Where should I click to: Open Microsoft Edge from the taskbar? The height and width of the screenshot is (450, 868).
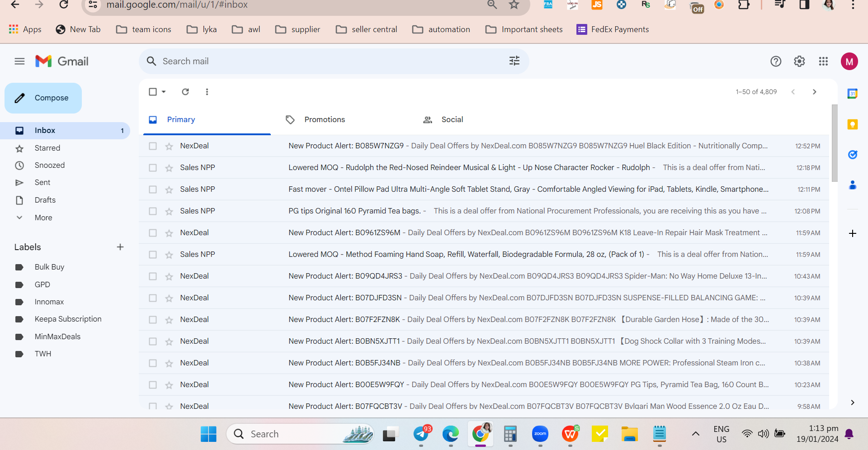coord(451,434)
